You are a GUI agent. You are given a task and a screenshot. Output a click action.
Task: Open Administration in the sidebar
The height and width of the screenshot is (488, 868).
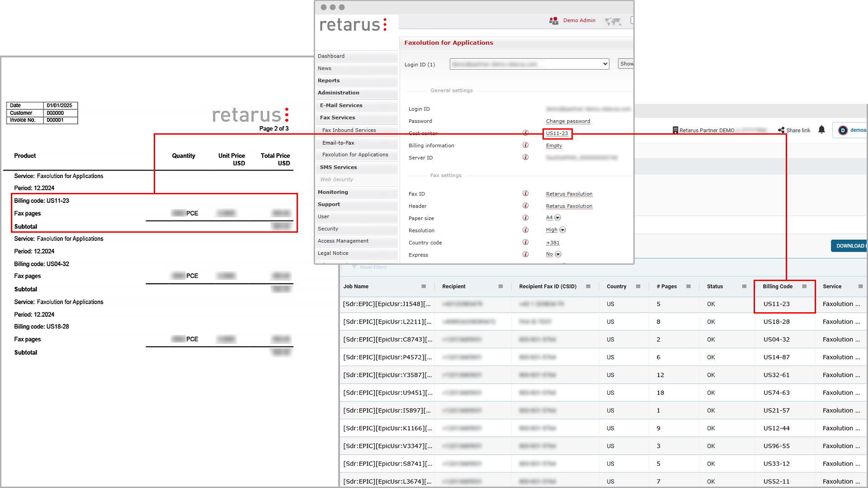(x=357, y=93)
